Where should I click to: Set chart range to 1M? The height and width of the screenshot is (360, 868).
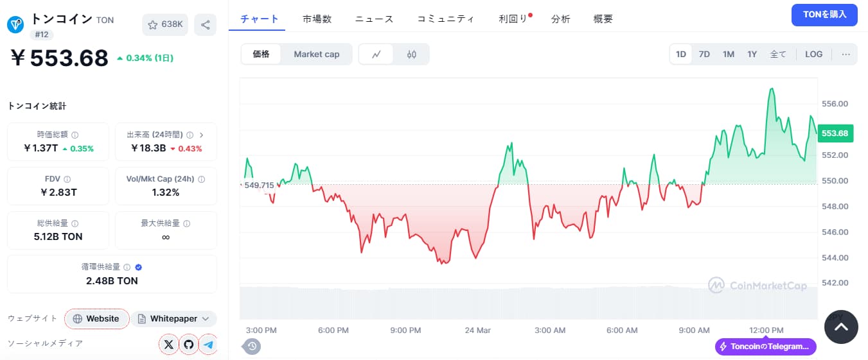click(x=728, y=55)
